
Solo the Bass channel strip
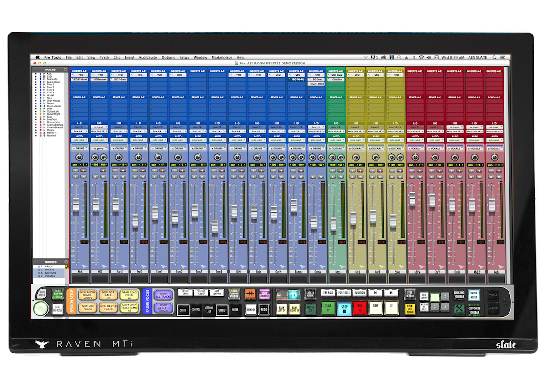[x=332, y=176]
